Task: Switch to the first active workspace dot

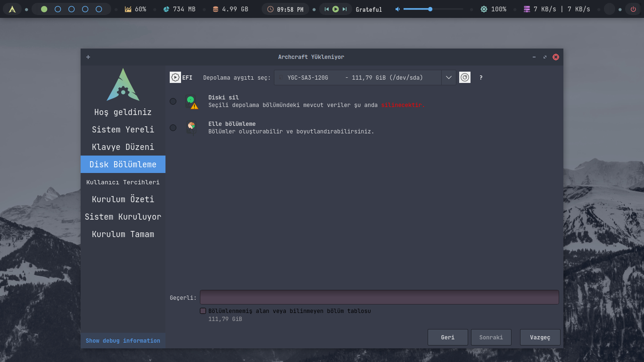Action: 44,9
